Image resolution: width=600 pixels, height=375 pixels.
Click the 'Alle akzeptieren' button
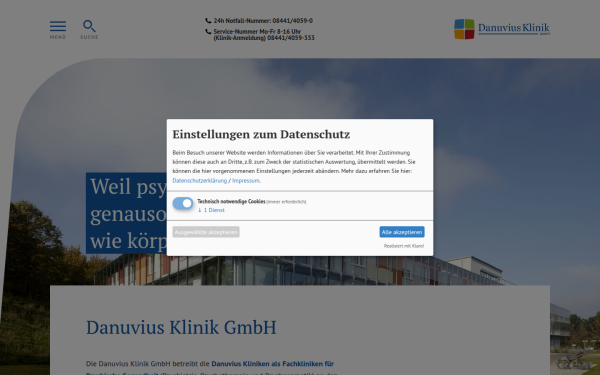(402, 232)
